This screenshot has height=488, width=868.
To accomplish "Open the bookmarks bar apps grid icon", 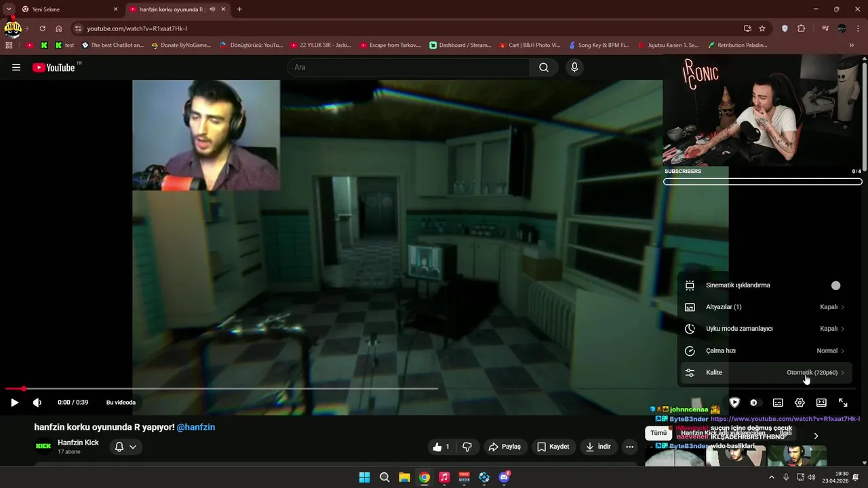I will pos(9,45).
